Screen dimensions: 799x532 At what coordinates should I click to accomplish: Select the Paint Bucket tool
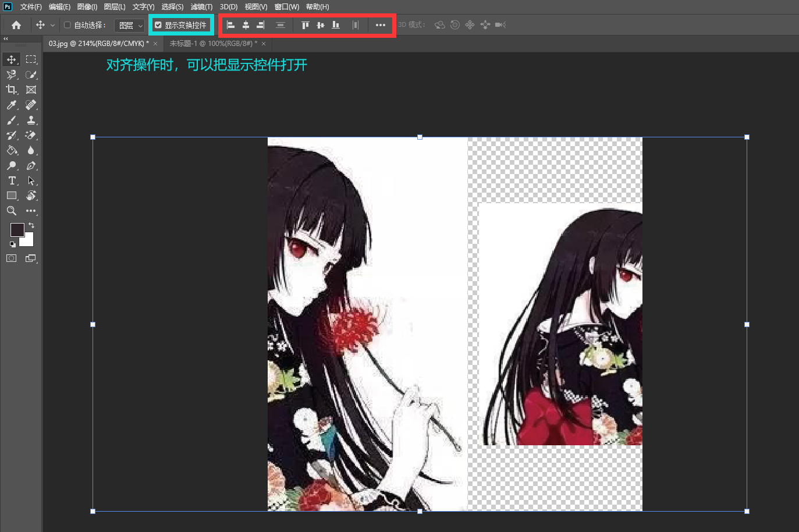12,150
